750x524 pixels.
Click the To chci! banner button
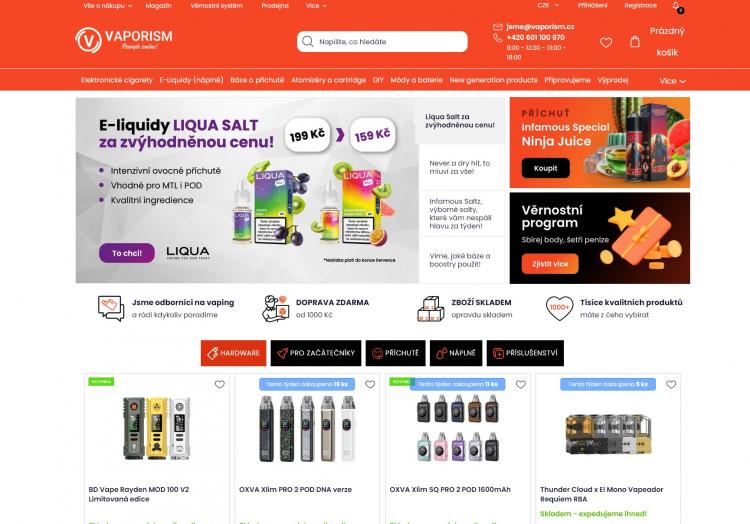tap(127, 253)
